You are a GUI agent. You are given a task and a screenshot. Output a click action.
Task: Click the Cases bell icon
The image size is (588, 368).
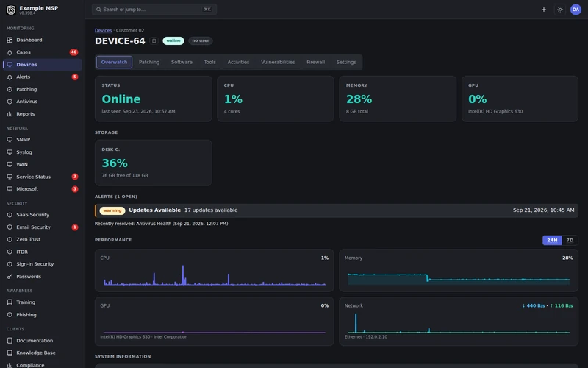[10, 52]
